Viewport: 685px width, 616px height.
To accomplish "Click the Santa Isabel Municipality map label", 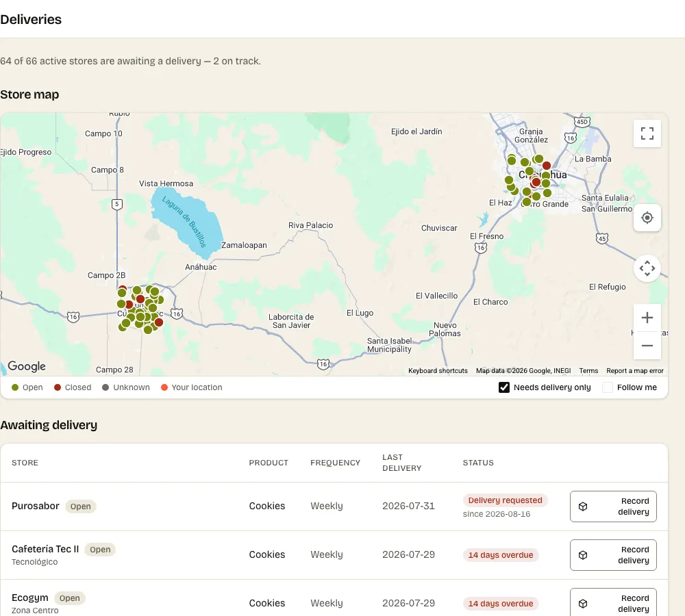I will pos(389,345).
